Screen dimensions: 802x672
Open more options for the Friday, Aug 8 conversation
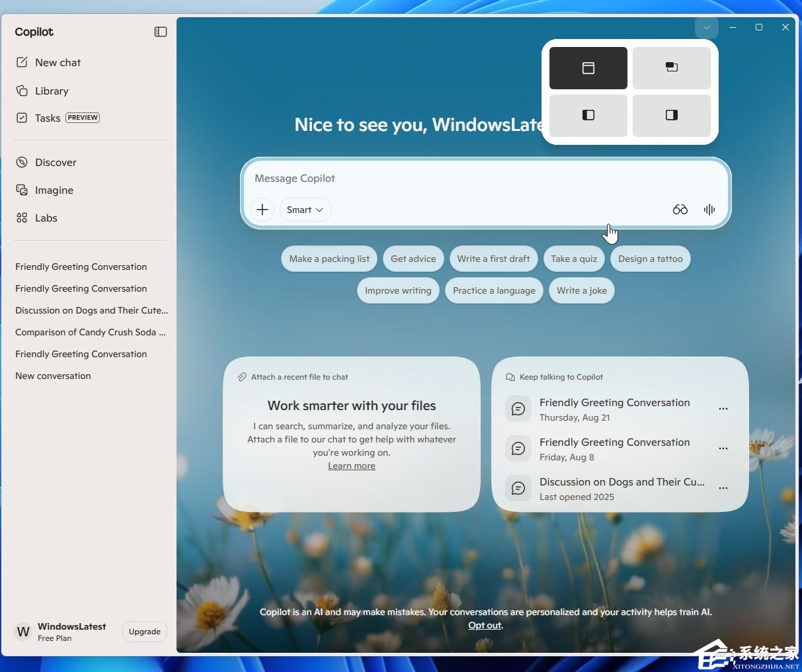(x=723, y=448)
